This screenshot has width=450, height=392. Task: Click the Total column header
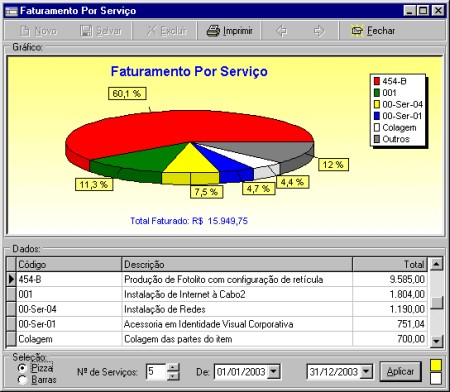(x=390, y=265)
